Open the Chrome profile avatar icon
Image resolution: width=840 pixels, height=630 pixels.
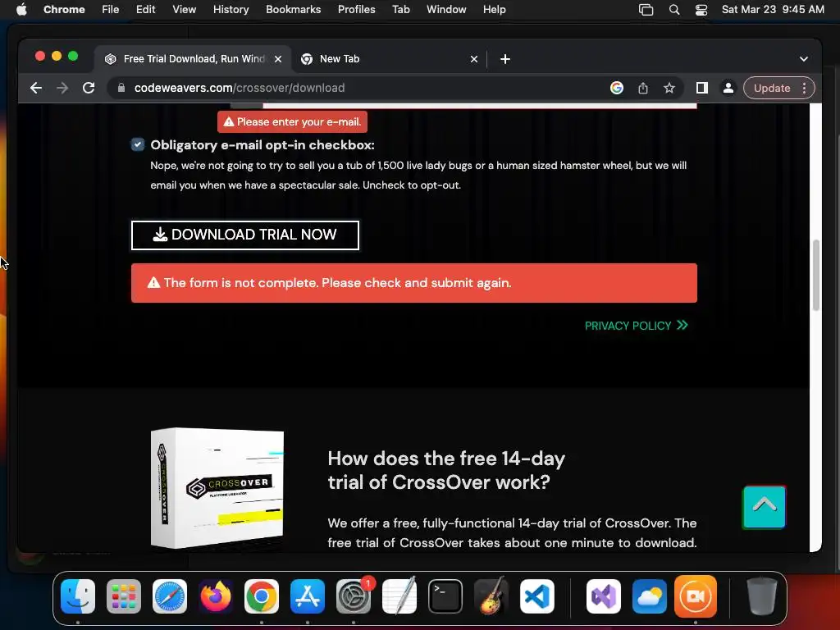point(728,88)
